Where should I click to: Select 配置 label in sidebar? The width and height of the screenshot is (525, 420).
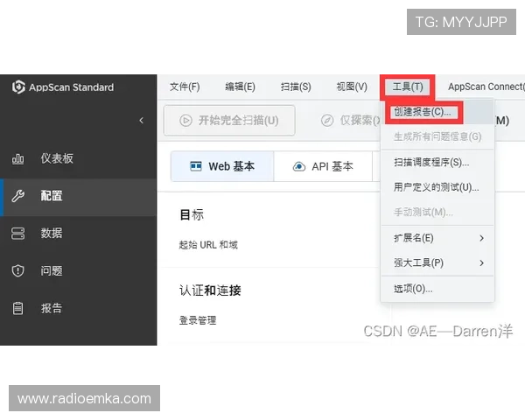coord(52,196)
